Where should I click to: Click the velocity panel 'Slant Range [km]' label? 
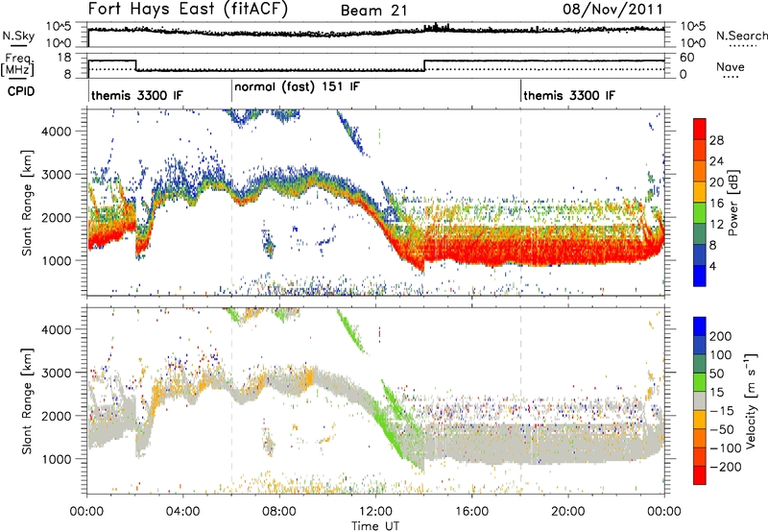click(x=27, y=401)
